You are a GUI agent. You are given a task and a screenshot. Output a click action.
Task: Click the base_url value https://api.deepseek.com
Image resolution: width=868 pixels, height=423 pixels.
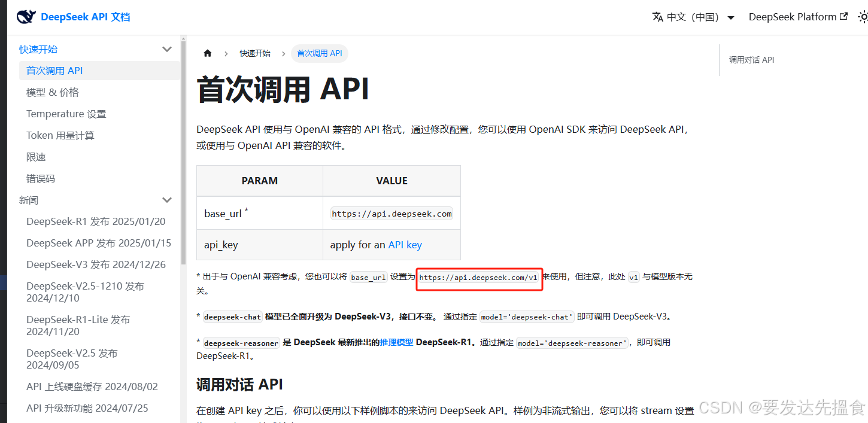coord(392,214)
